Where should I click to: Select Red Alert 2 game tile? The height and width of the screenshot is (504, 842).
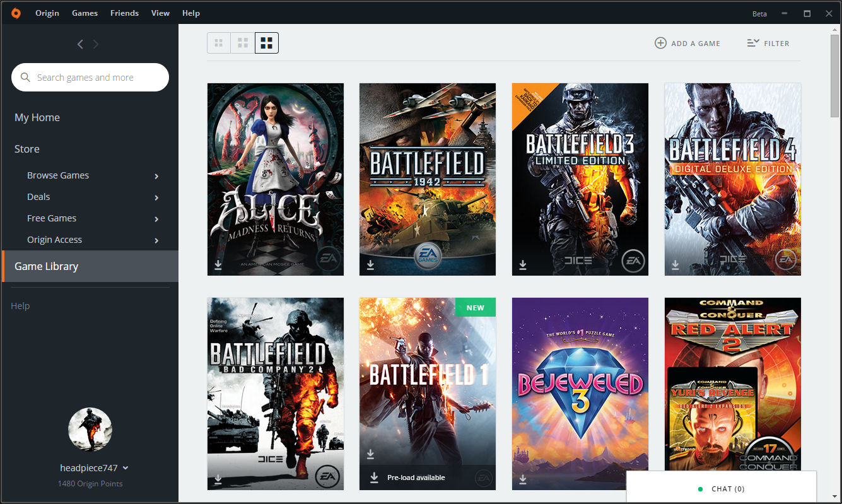coord(733,385)
